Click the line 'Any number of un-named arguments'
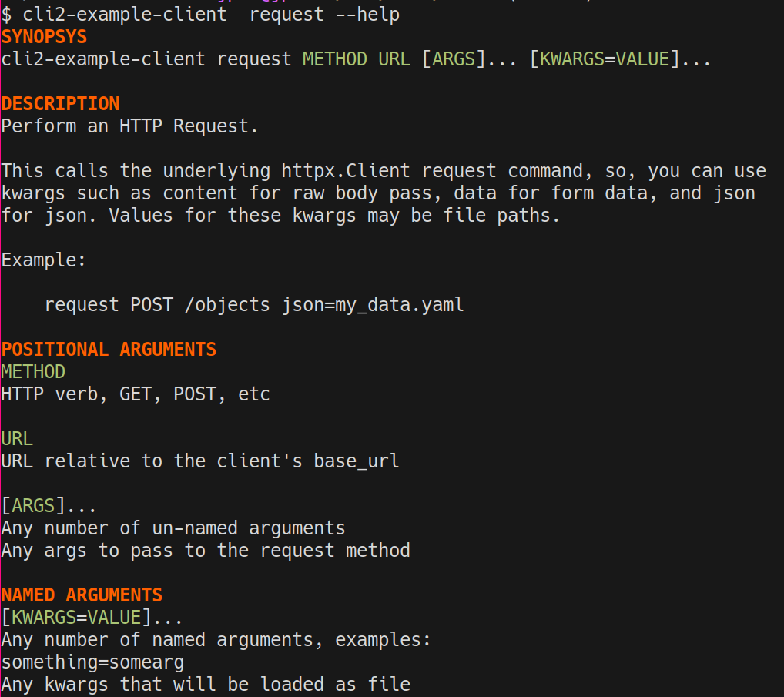 [x=173, y=528]
